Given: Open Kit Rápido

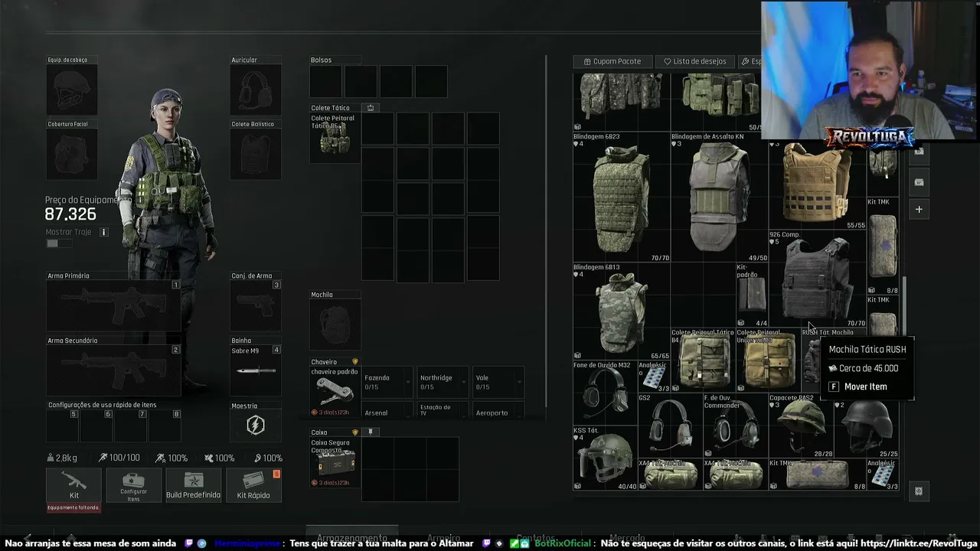Looking at the screenshot, I should coord(253,484).
